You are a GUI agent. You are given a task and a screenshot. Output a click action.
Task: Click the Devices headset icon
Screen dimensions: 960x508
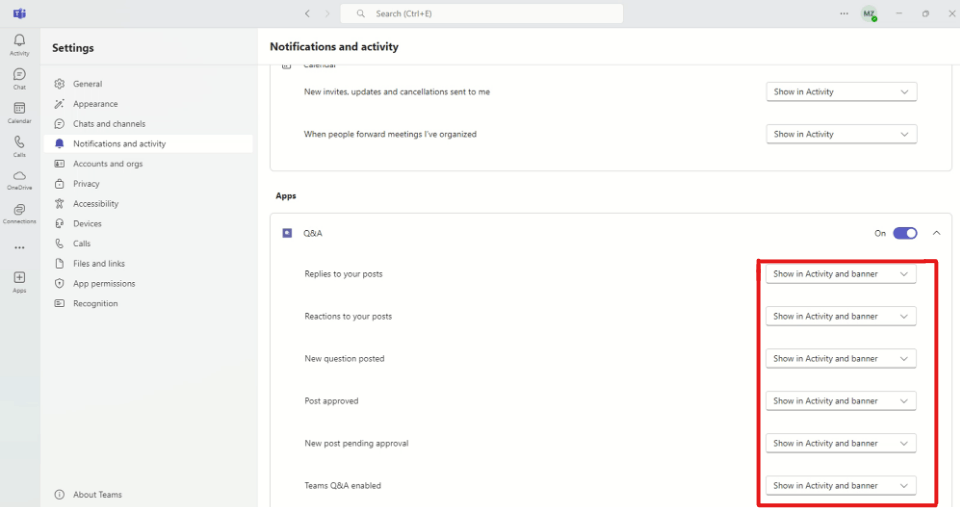click(59, 223)
